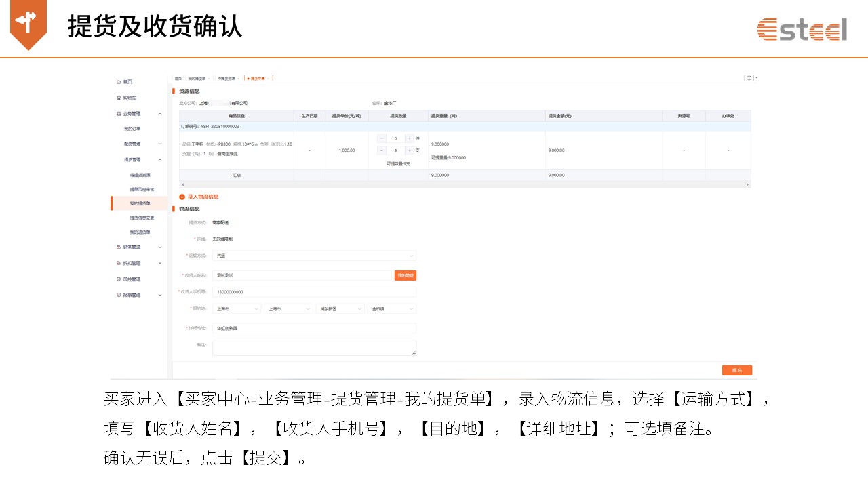
Task: Click the orange 我的地址 button
Action: pos(406,275)
